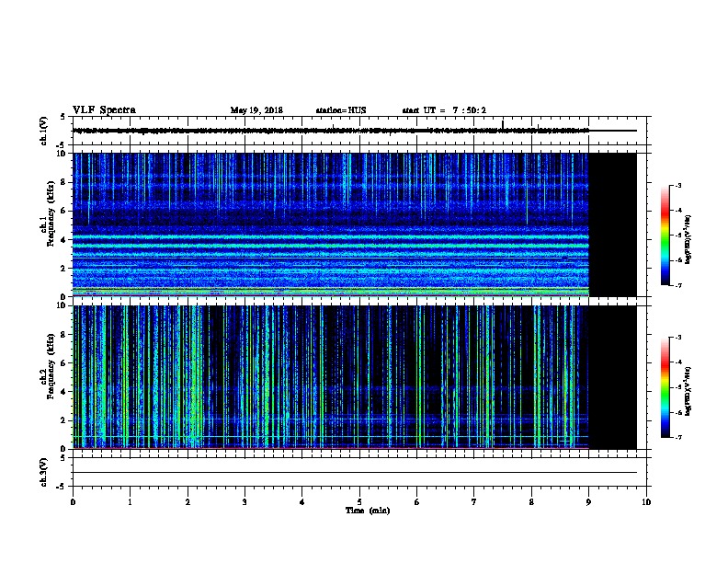728x563 pixels.
Task: Click the bright 4 kHz band in ch.1 spectrogram
Action: click(x=331, y=237)
